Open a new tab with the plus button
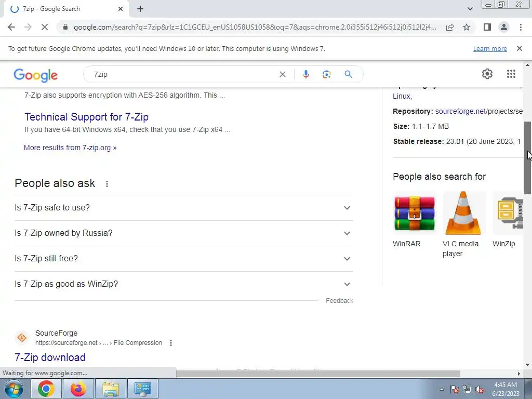The height and width of the screenshot is (399, 532). pos(140,9)
